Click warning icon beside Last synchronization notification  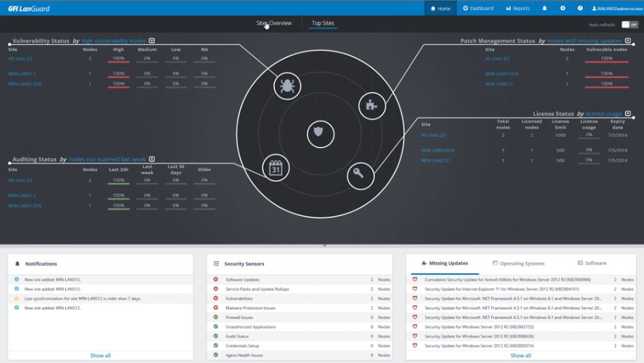click(17, 298)
